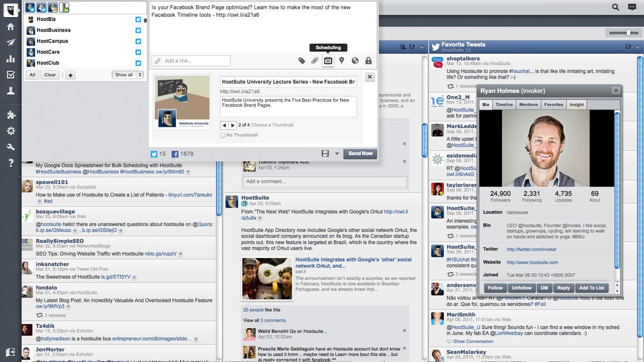Open the dropdown arrow next to save draft
Viewport: 644px width, 362px height.
(337, 153)
